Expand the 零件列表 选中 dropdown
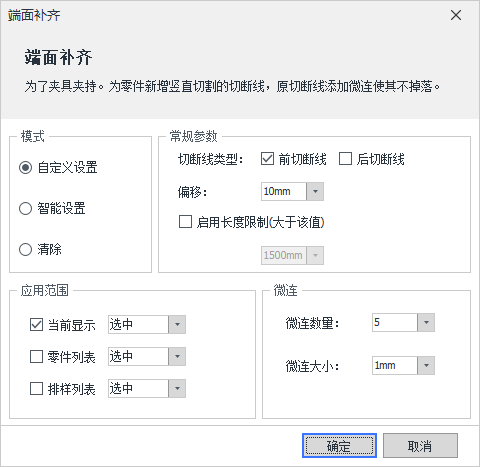Image resolution: width=480 pixels, height=467 pixels. point(177,356)
